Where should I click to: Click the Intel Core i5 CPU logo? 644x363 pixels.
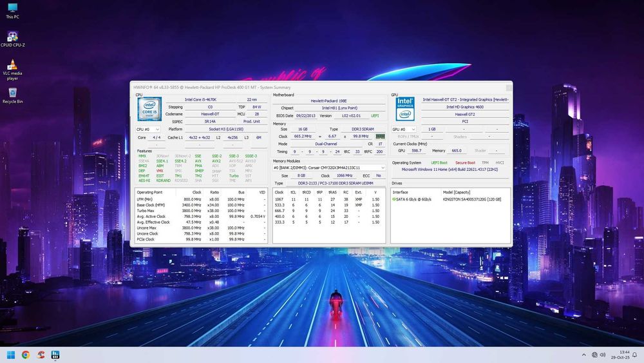(x=149, y=109)
